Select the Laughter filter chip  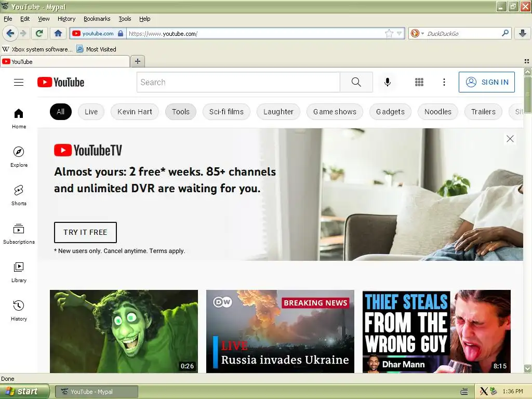(x=278, y=112)
